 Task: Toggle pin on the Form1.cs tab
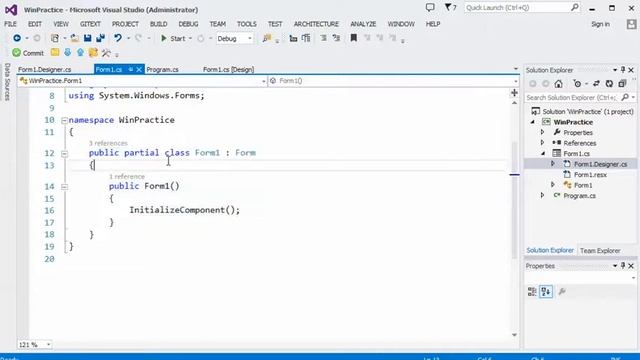click(131, 69)
